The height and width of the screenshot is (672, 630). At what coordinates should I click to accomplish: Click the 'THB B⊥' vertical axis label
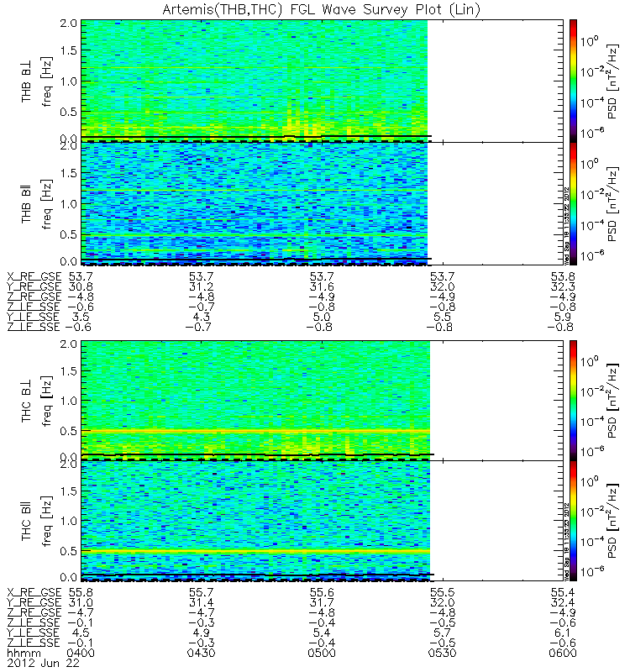(x=27, y=81)
